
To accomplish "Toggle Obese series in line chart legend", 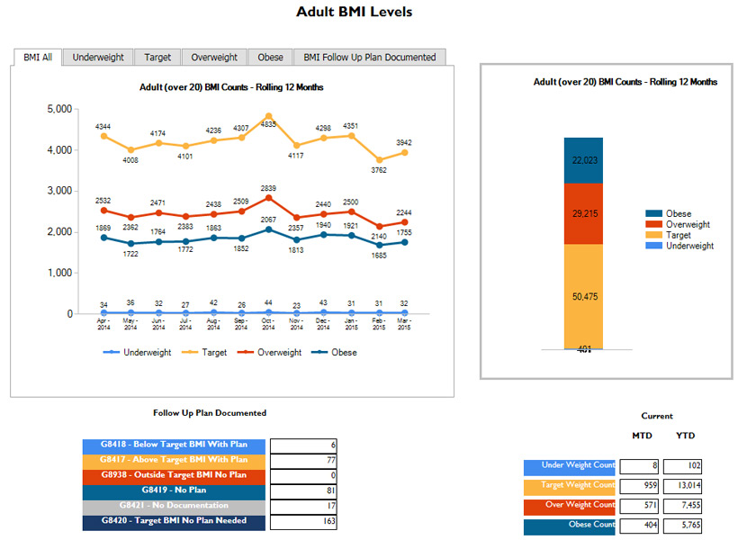I will click(333, 353).
